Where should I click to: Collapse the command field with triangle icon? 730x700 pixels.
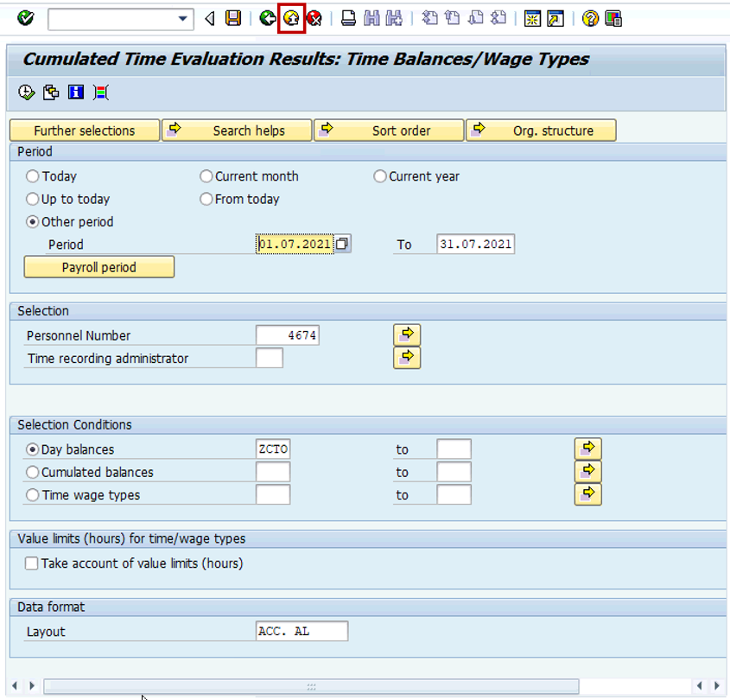click(210, 19)
